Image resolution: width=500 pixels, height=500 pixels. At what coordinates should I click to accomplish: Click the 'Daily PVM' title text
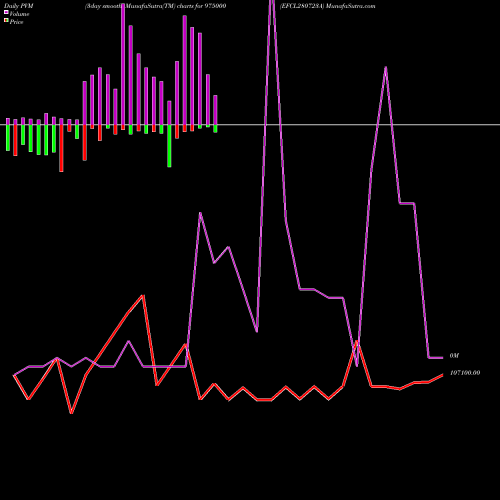[x=19, y=6]
